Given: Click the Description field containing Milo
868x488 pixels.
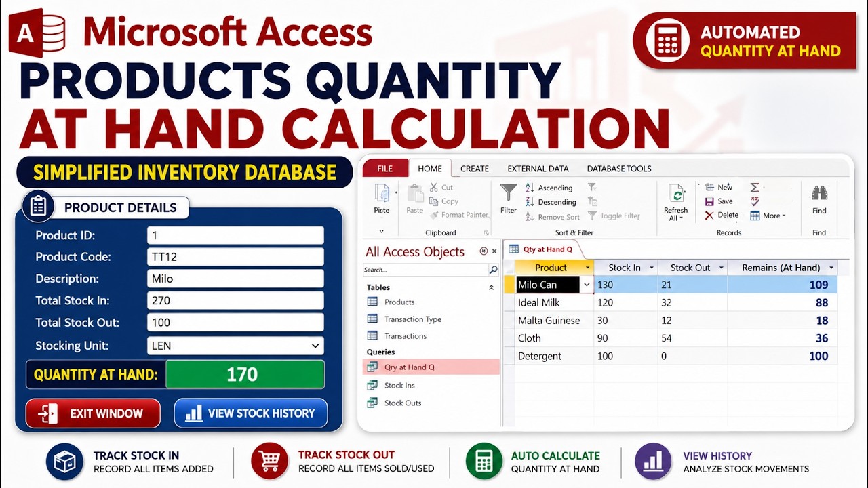Looking at the screenshot, I should (235, 279).
